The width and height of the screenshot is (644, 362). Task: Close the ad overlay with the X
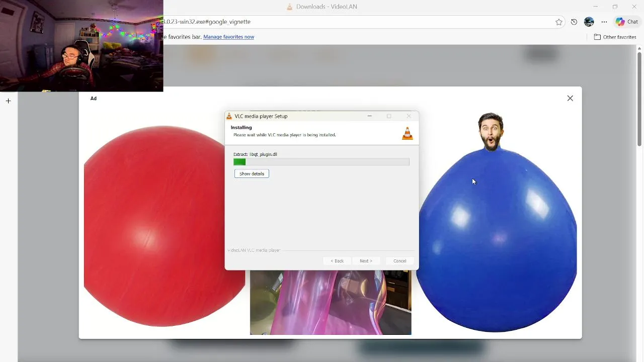(570, 99)
